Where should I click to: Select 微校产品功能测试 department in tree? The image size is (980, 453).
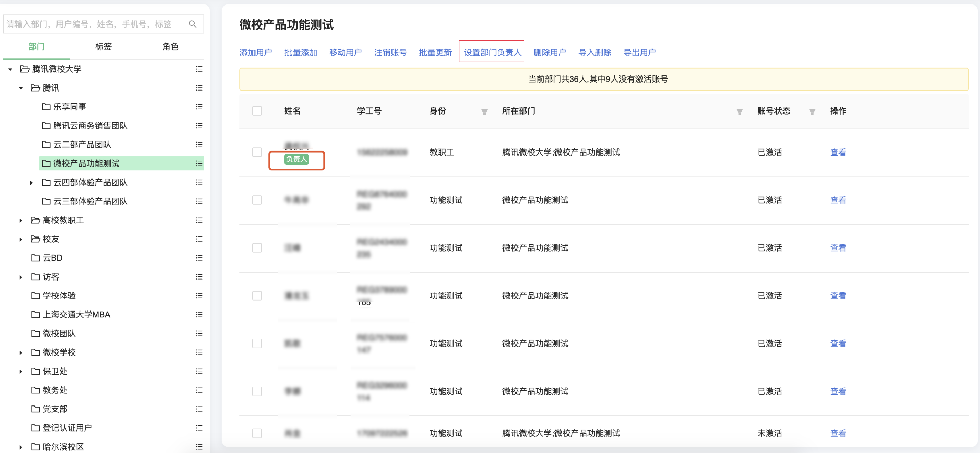pos(121,164)
